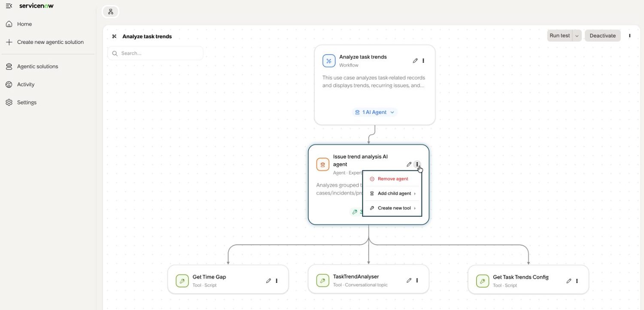Open Analyze task trends workflow more options
The height and width of the screenshot is (310, 644).
coord(423,61)
